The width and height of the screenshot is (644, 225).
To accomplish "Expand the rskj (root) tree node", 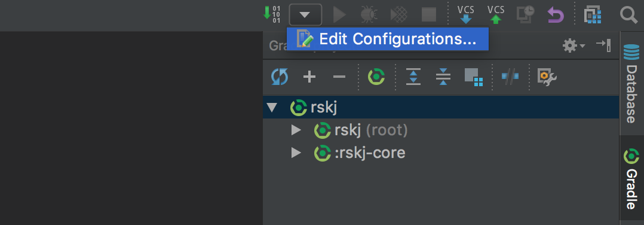I will tap(296, 130).
